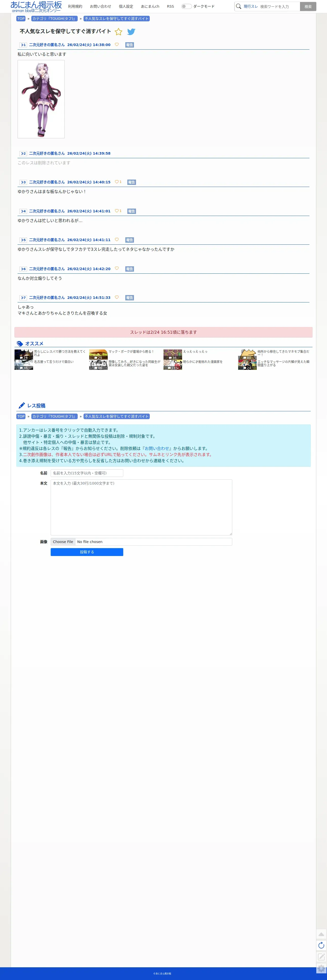Click the »6 anchor number badge
Viewport: 327px width, 980px height.
(x=23, y=269)
